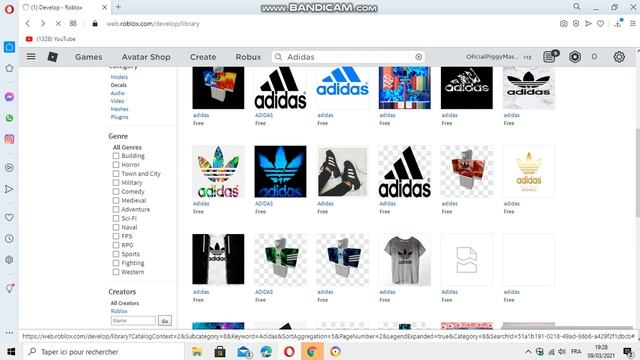Open the sidebar settings gear in Opera
Screen dimensions: 640x360
coord(9,260)
